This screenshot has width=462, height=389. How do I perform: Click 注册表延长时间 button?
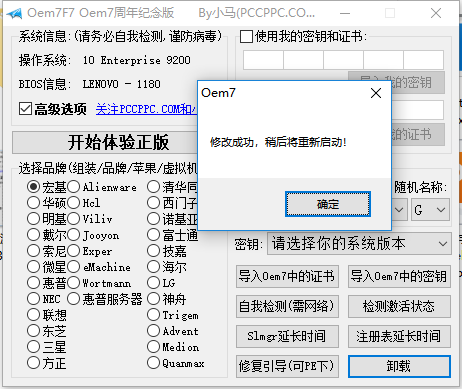coord(399,336)
